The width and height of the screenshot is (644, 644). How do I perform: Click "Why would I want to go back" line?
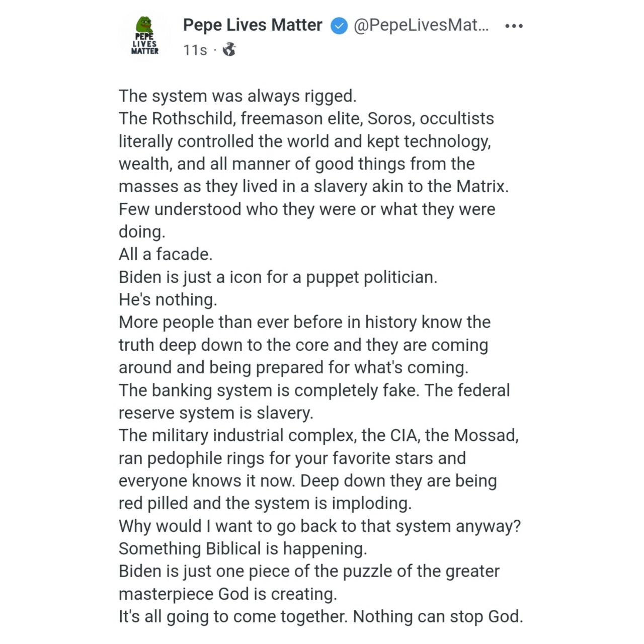click(x=319, y=526)
